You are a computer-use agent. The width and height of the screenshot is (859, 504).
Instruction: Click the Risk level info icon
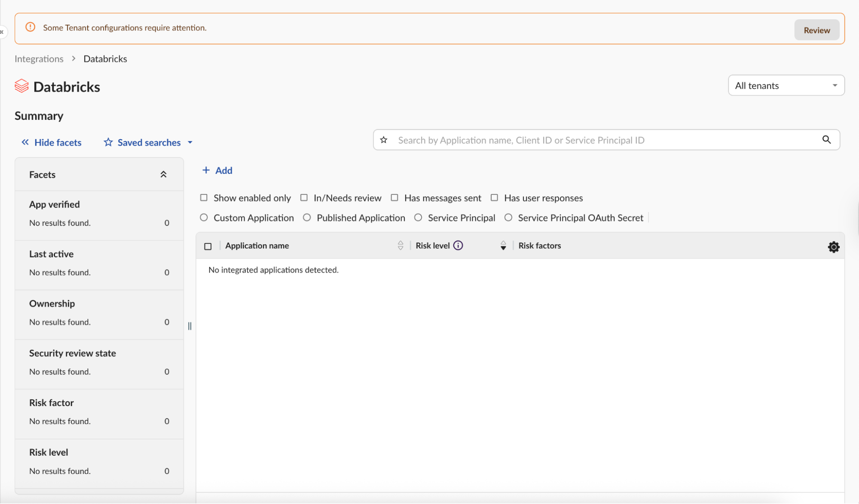pyautogui.click(x=458, y=246)
